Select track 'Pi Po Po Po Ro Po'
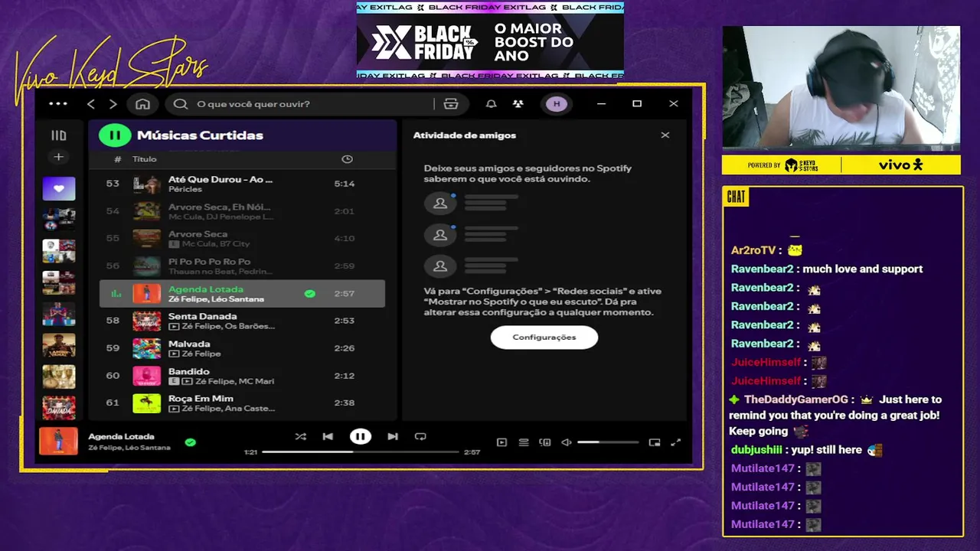The image size is (980, 551). [209, 262]
